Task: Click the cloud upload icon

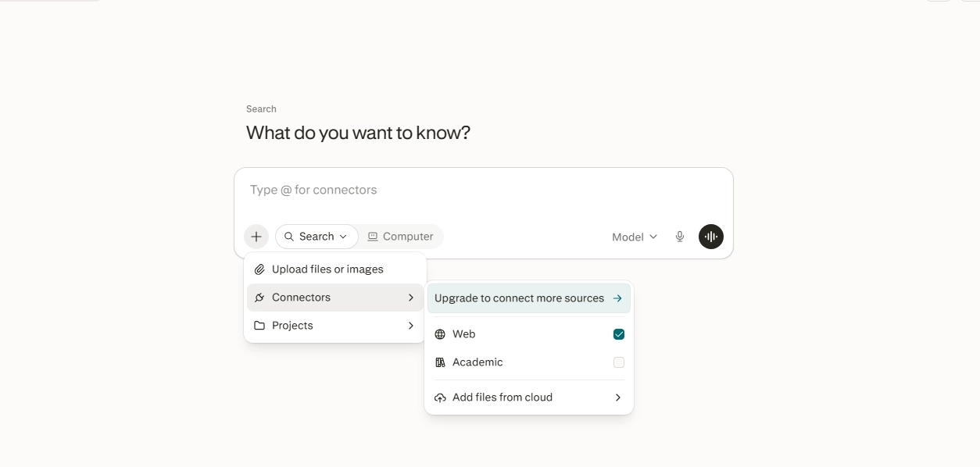Action: 440,397
